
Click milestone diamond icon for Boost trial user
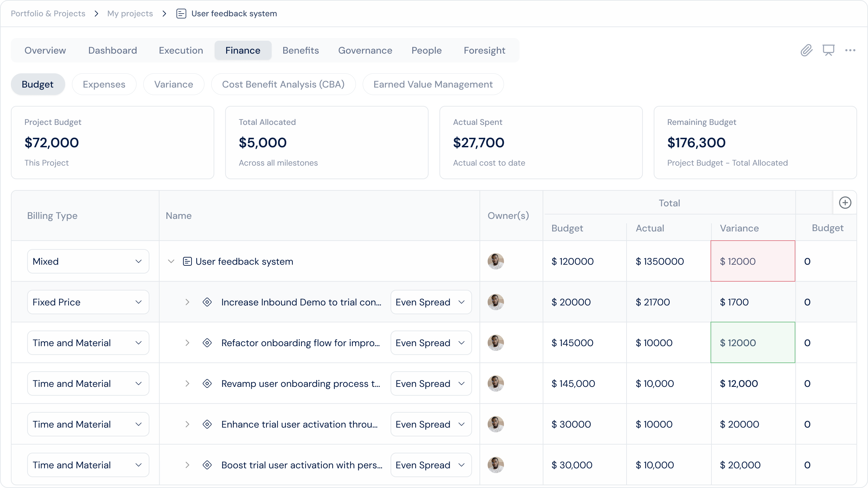pyautogui.click(x=207, y=465)
